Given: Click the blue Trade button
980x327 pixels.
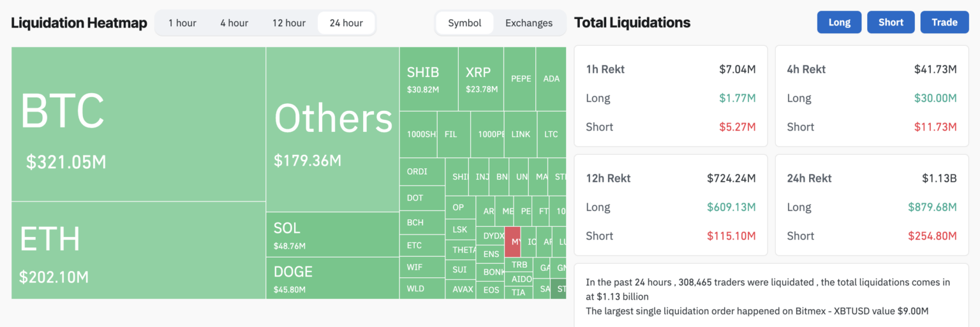Looking at the screenshot, I should 944,22.
